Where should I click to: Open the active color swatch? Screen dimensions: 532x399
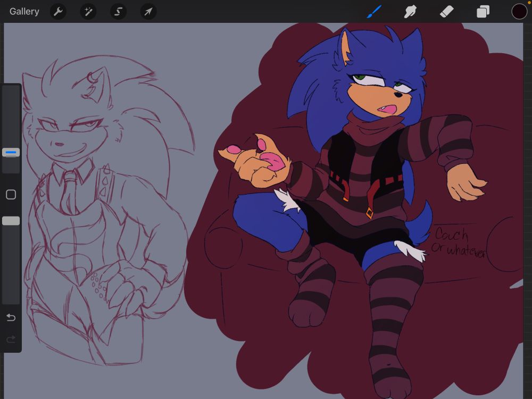pos(519,12)
